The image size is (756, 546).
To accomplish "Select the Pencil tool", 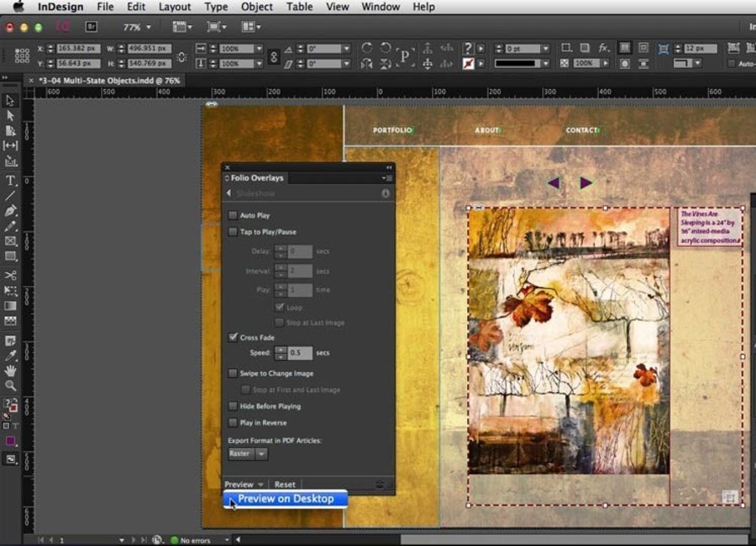I will [10, 226].
